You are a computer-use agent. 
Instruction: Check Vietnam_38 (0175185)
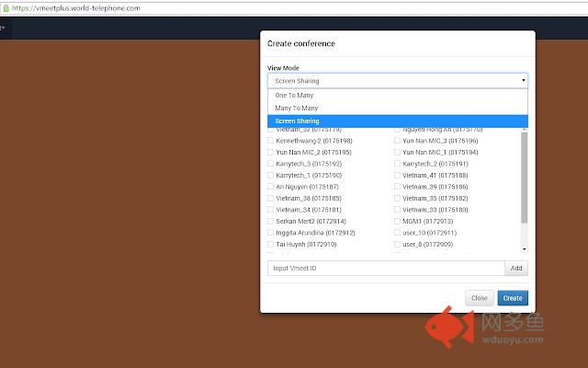tap(270, 198)
